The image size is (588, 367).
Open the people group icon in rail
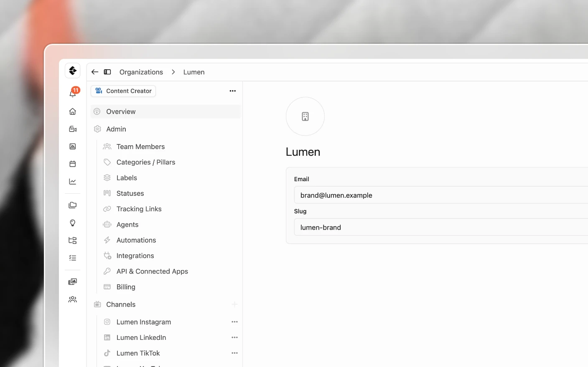pyautogui.click(x=73, y=299)
